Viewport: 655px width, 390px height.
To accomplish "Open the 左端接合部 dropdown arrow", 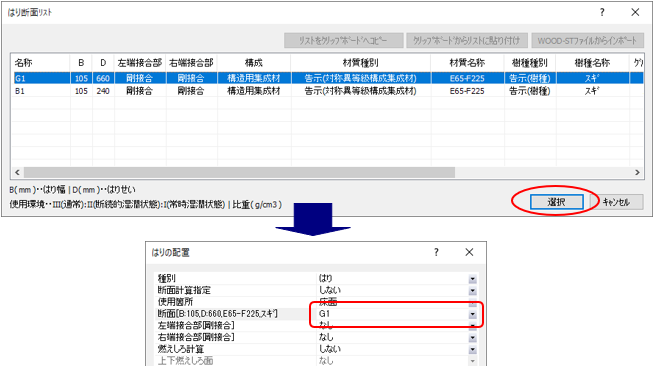I will pyautogui.click(x=472, y=325).
